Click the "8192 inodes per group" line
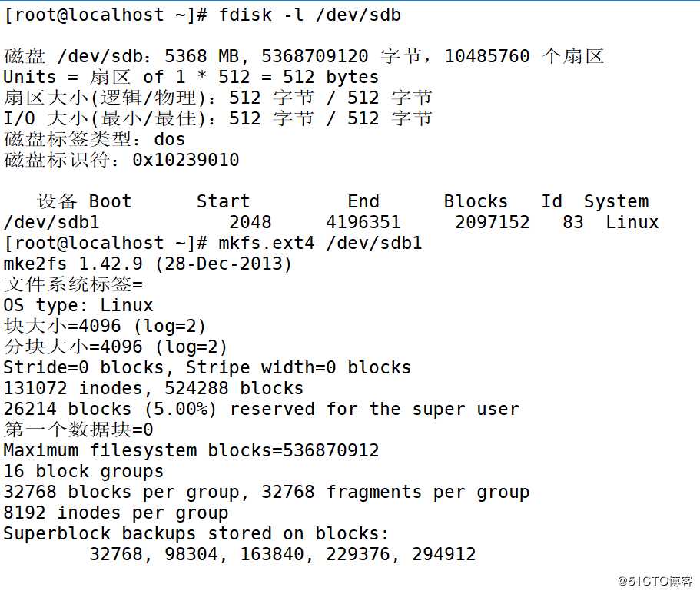This screenshot has height=594, width=700. click(116, 513)
